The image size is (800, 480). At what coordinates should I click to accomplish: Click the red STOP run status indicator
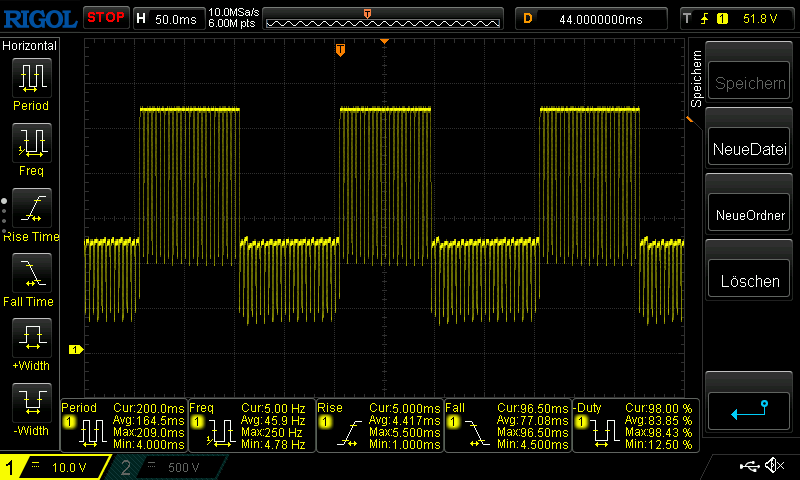click(106, 18)
